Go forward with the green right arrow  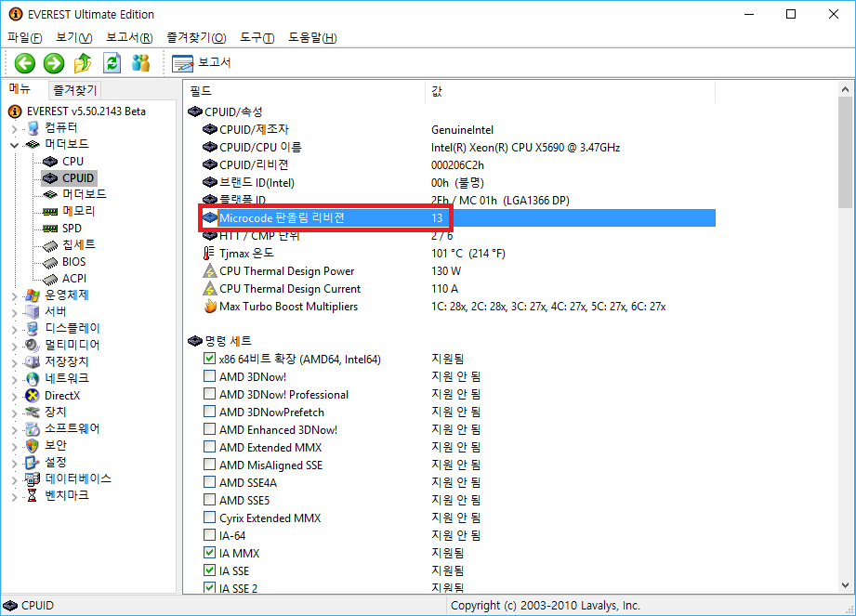click(54, 63)
